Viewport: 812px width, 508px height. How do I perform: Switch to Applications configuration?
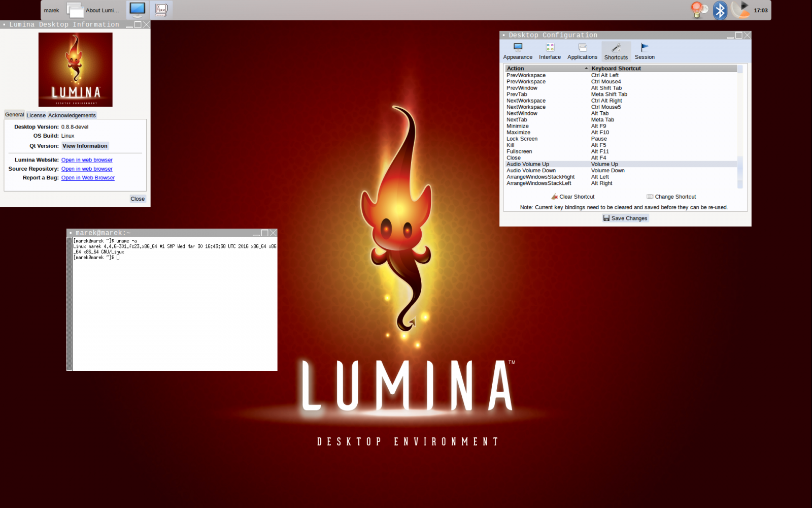pyautogui.click(x=582, y=51)
